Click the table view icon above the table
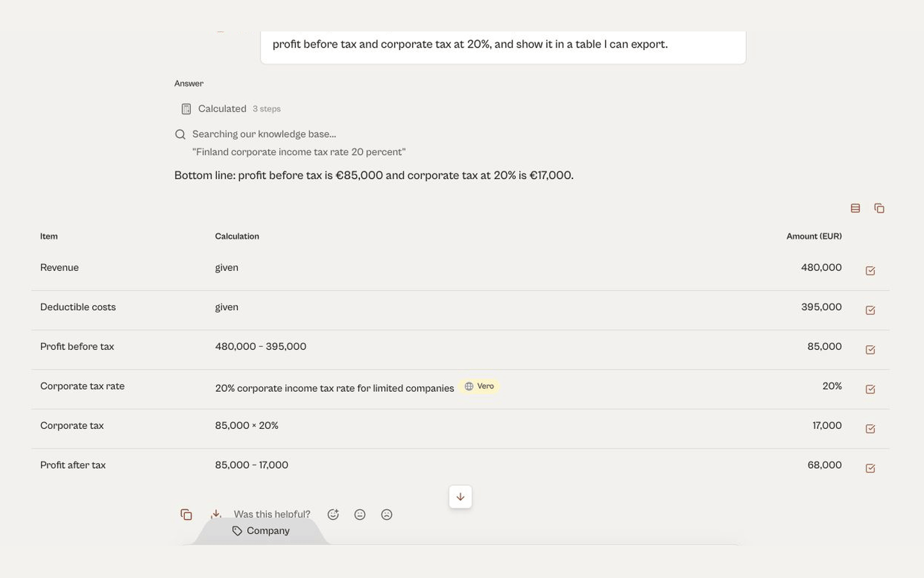Viewport: 924px width, 578px height. point(855,208)
